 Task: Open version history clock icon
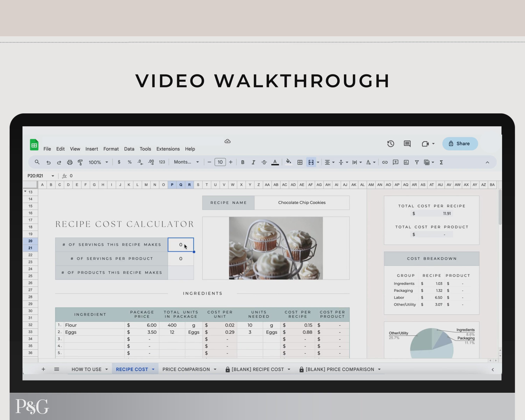(x=391, y=144)
